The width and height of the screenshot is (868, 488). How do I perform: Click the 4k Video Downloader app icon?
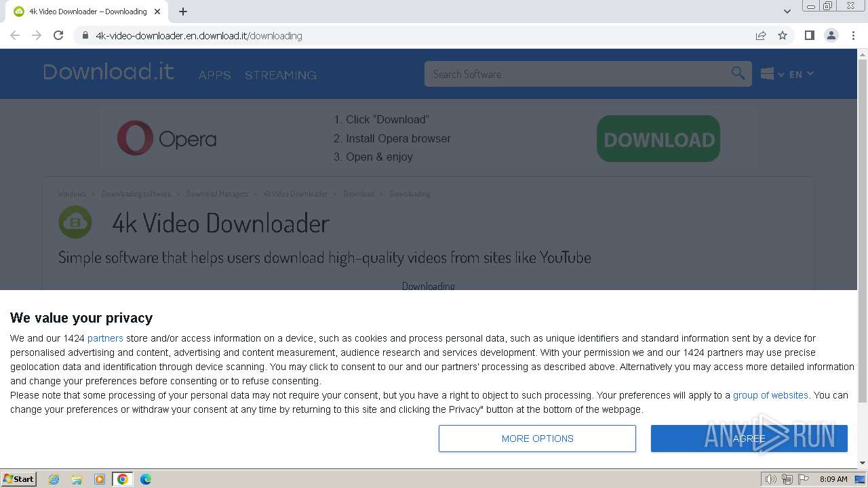tap(75, 222)
